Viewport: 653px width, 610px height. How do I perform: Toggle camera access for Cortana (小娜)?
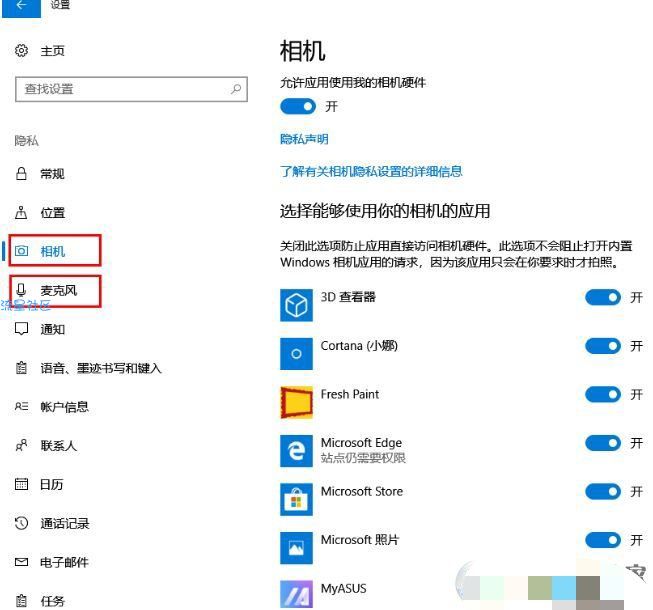[603, 346]
